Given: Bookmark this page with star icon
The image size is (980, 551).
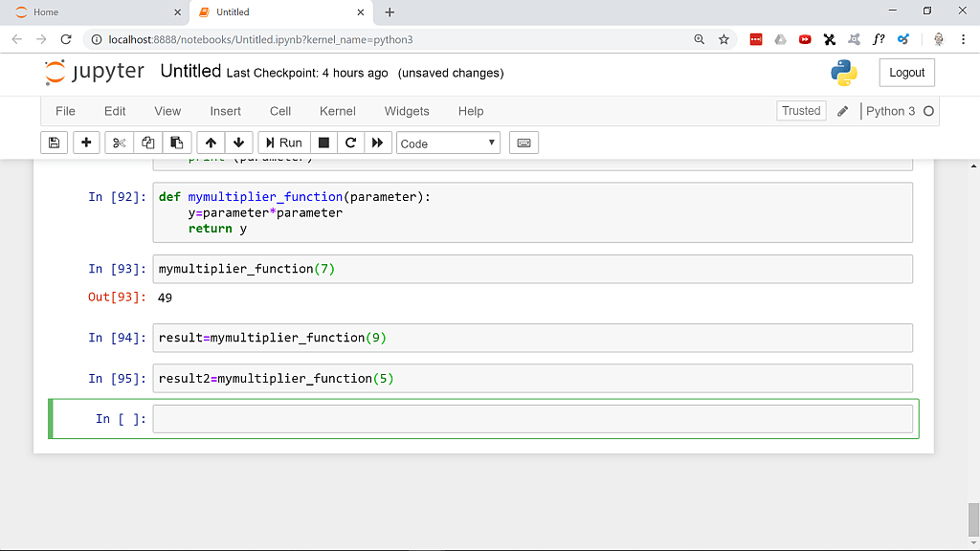Looking at the screenshot, I should coord(724,39).
